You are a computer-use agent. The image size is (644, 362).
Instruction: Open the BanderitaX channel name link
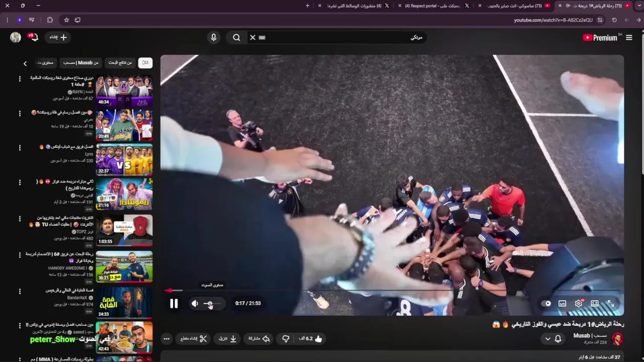77,298
